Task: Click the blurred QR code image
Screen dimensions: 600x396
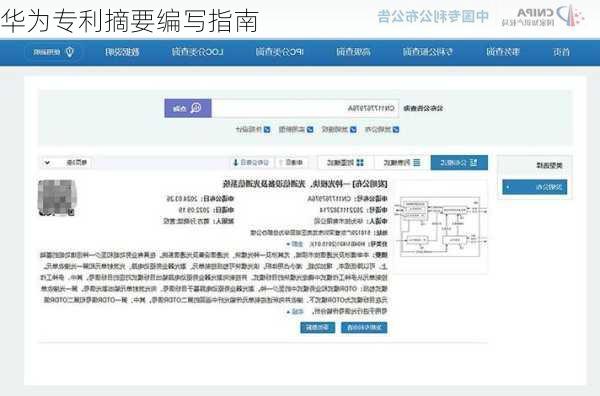Action: (x=57, y=198)
